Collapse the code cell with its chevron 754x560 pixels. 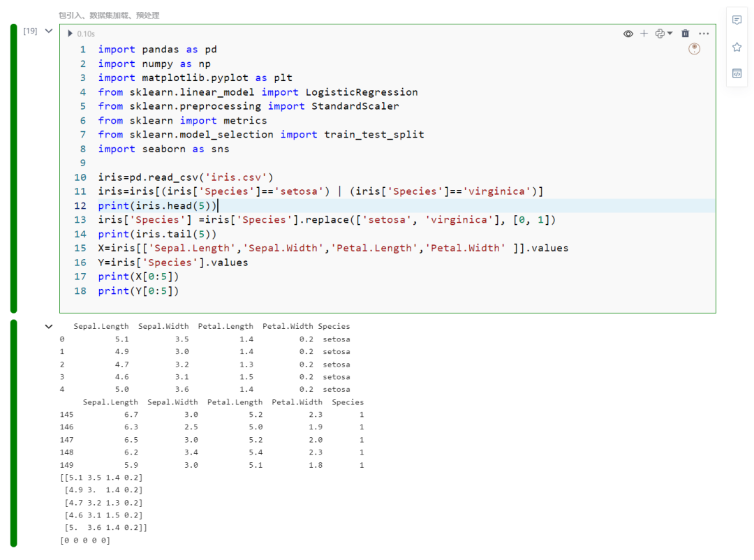coord(47,31)
